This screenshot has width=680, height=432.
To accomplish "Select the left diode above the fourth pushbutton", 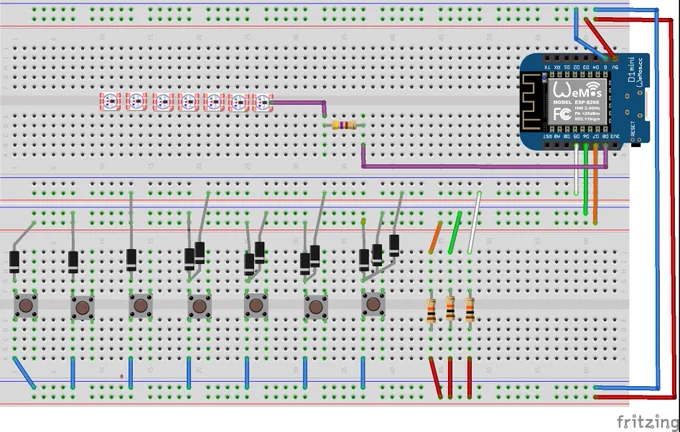I will 189,259.
